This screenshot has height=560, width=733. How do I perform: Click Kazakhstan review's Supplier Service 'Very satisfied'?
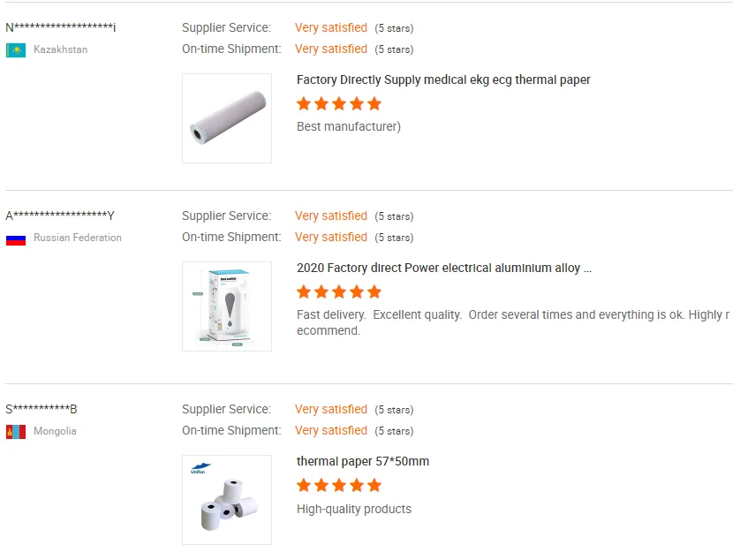[x=331, y=27]
